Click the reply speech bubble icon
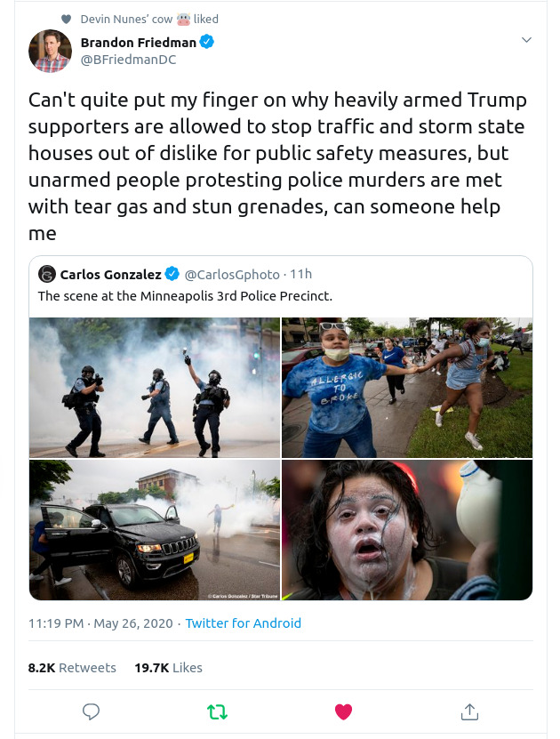Viewport: 560px width, 739px height. pyautogui.click(x=91, y=711)
